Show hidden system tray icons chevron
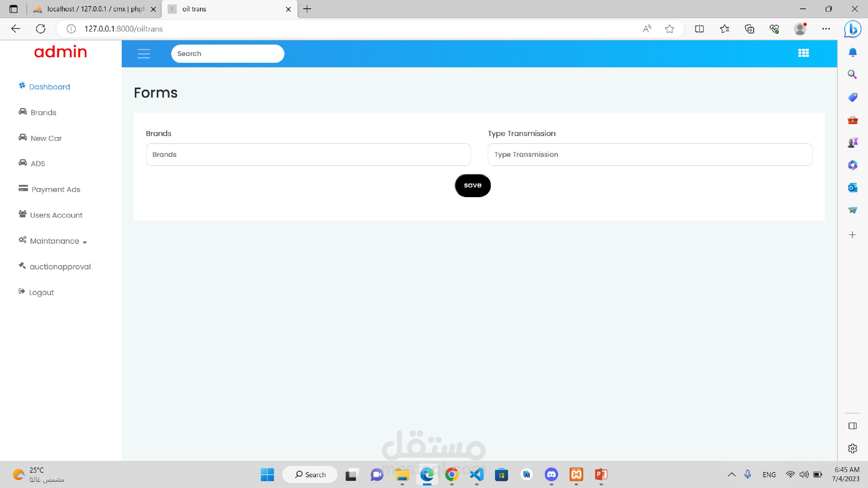 coord(731,475)
